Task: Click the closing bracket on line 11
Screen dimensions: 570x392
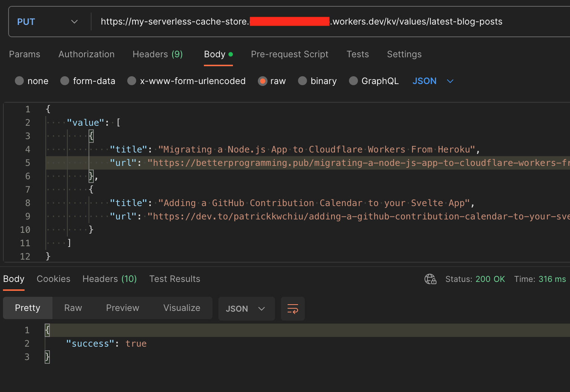Action: 69,243
